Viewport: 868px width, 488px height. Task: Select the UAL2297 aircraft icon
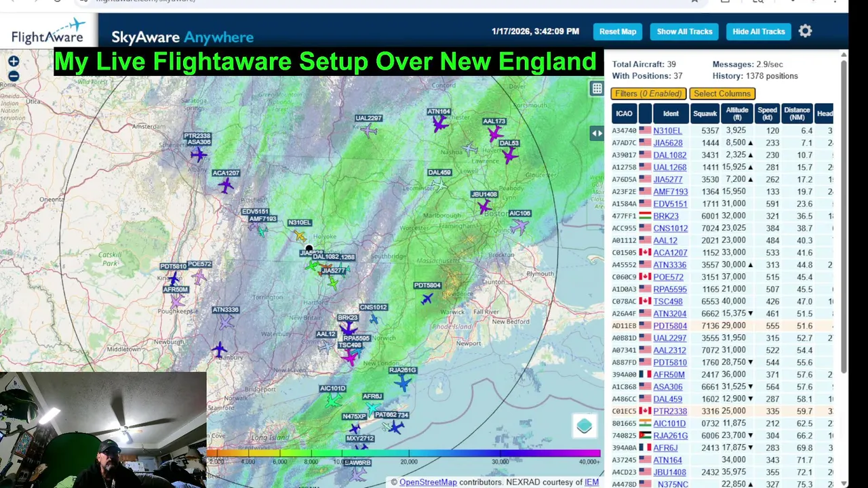click(x=369, y=130)
